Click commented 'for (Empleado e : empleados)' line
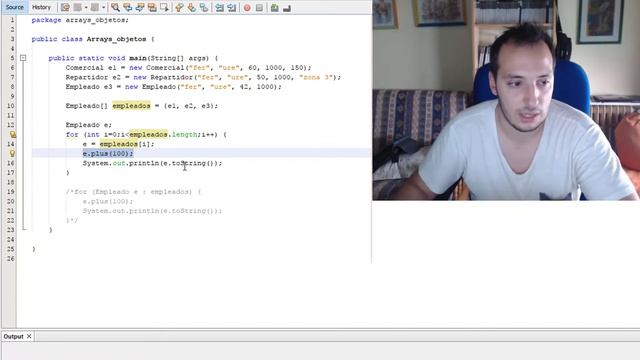 point(133,192)
